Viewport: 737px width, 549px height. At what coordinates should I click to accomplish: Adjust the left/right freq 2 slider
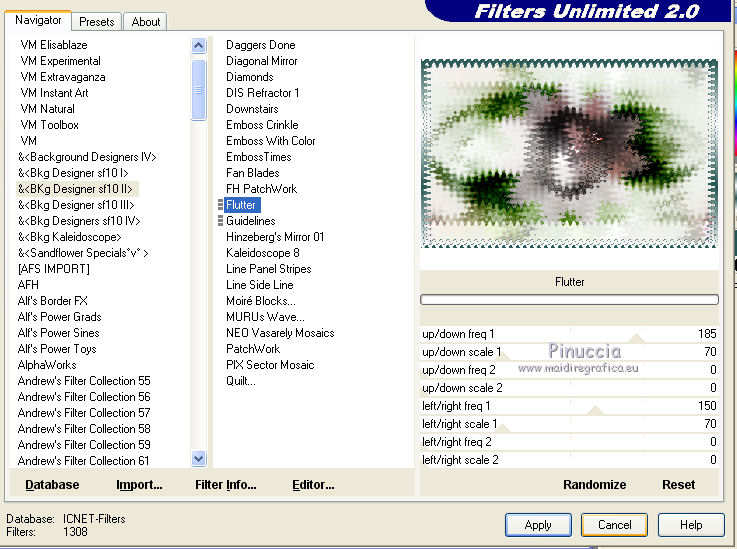(x=569, y=442)
